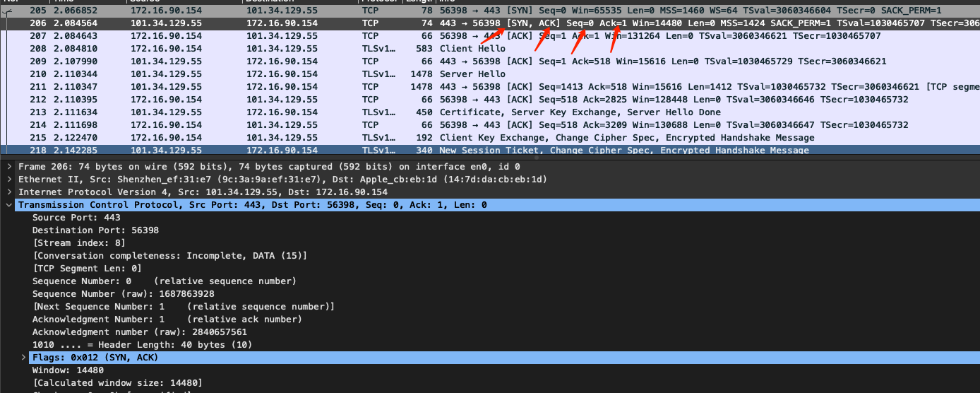Select the Stream index: 8 line
The width and height of the screenshot is (980, 393).
79,243
